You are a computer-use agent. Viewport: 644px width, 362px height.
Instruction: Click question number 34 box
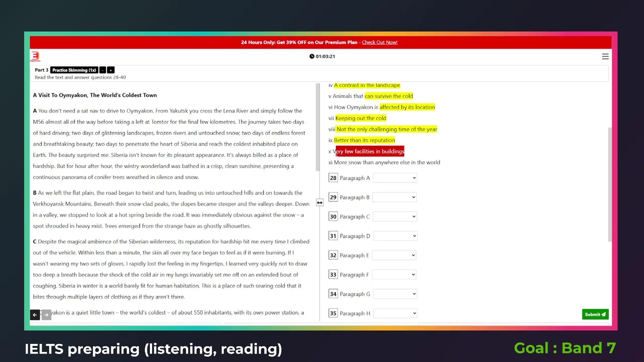[333, 294]
